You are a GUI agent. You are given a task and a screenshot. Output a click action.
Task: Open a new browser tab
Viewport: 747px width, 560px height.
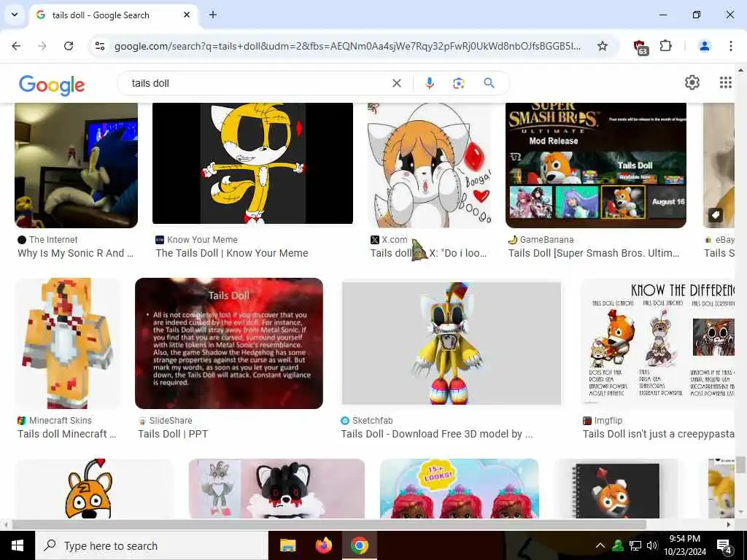pos(213,15)
